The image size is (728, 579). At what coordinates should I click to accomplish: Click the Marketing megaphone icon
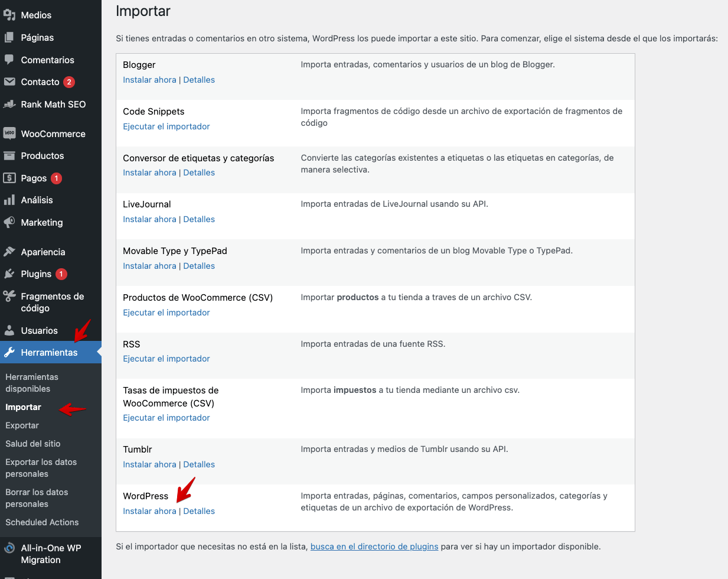click(x=9, y=222)
